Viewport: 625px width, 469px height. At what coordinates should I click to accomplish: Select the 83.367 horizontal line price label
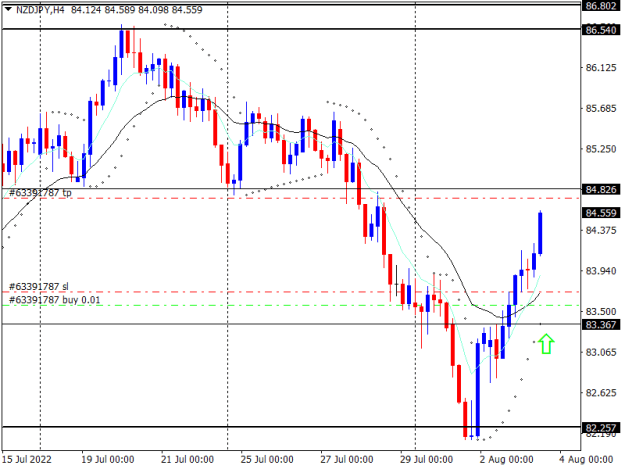[x=601, y=325]
